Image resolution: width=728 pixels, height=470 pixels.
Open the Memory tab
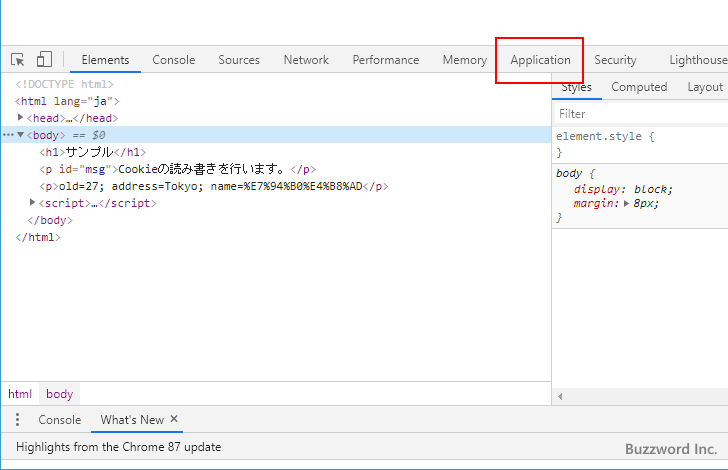click(x=465, y=60)
